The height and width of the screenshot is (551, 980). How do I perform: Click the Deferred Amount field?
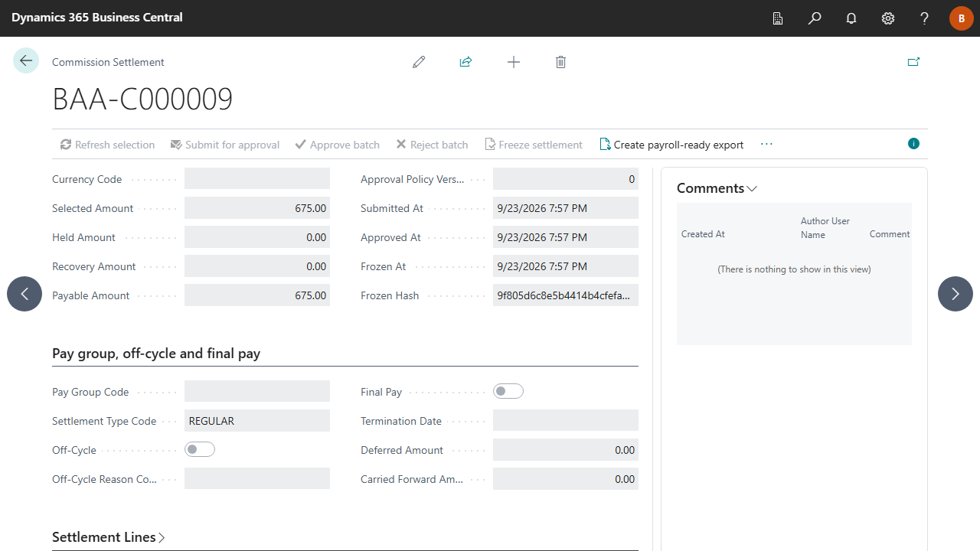click(566, 450)
